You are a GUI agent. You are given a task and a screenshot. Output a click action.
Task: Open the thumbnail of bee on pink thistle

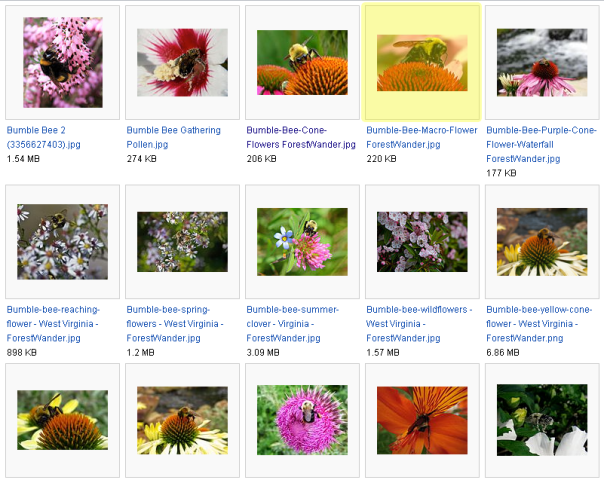pos(302,420)
